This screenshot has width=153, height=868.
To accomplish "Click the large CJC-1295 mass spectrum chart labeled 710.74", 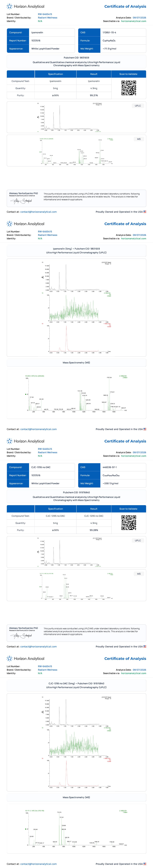I will pos(76,829).
